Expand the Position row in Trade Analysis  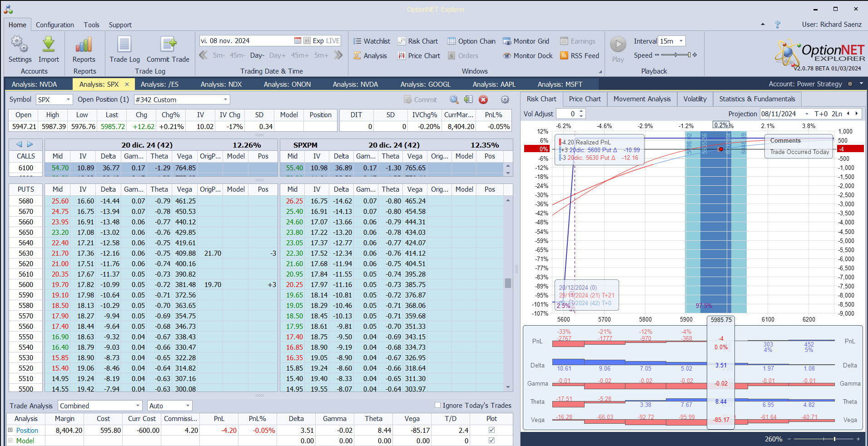[x=10, y=430]
